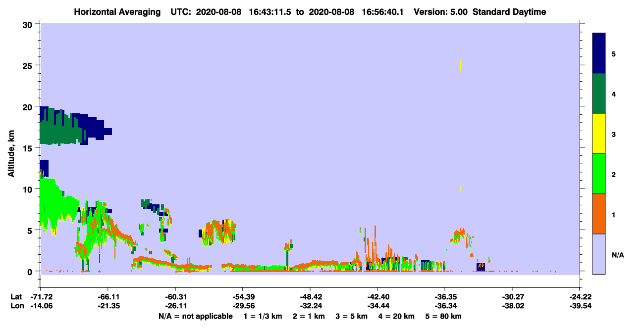Click the thin yellow streak at 25 km altitude
This screenshot has height=330, width=644.
pyautogui.click(x=460, y=65)
